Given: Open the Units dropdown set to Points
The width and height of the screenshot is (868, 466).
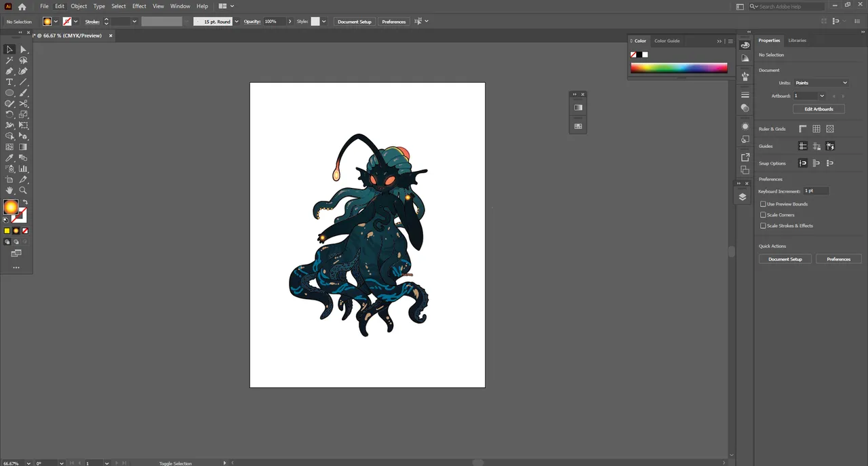Looking at the screenshot, I should pyautogui.click(x=821, y=83).
